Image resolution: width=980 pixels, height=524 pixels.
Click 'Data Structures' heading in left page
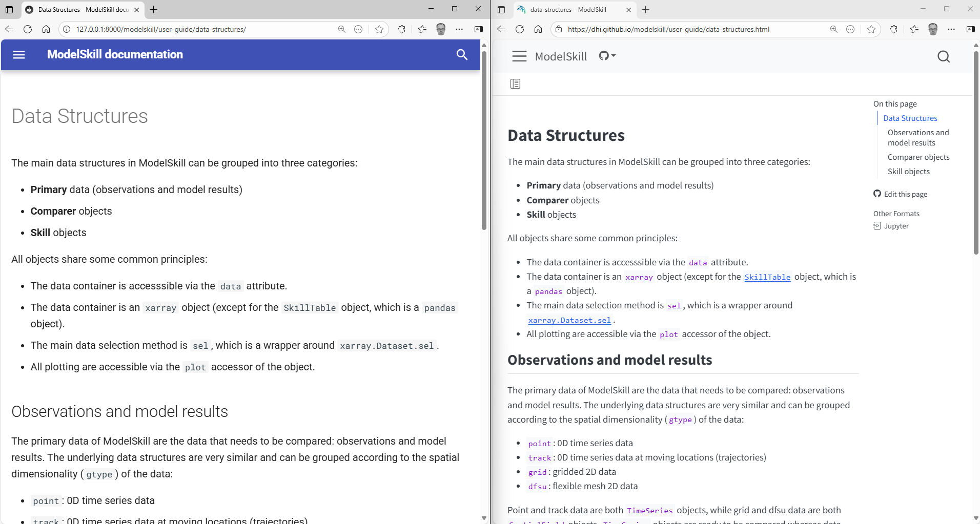80,116
